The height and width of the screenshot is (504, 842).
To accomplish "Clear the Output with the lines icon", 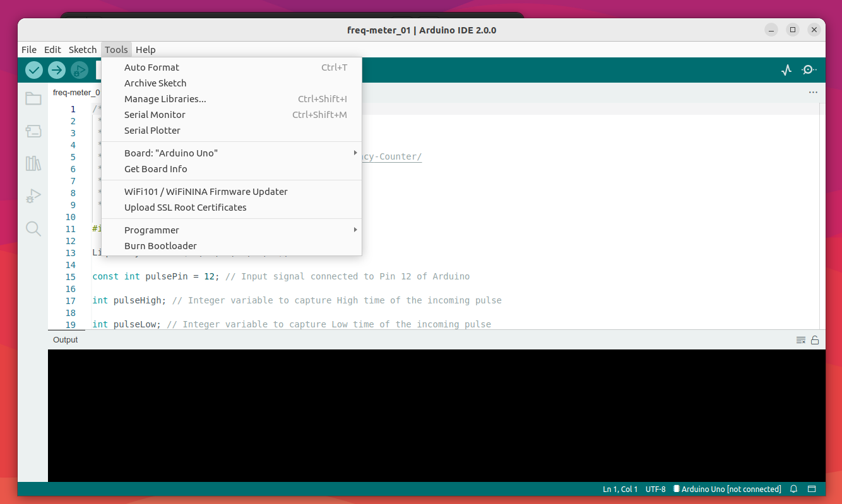I will [x=801, y=340].
